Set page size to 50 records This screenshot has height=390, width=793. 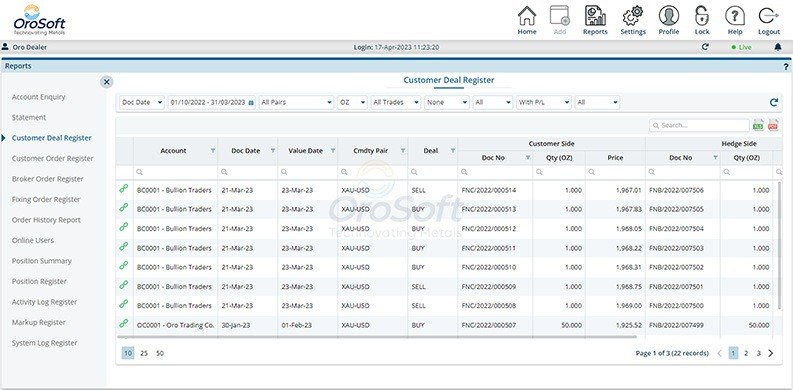click(160, 353)
